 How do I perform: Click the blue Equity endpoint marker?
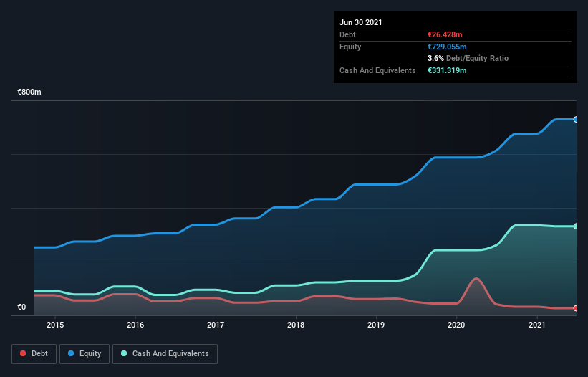tap(576, 120)
